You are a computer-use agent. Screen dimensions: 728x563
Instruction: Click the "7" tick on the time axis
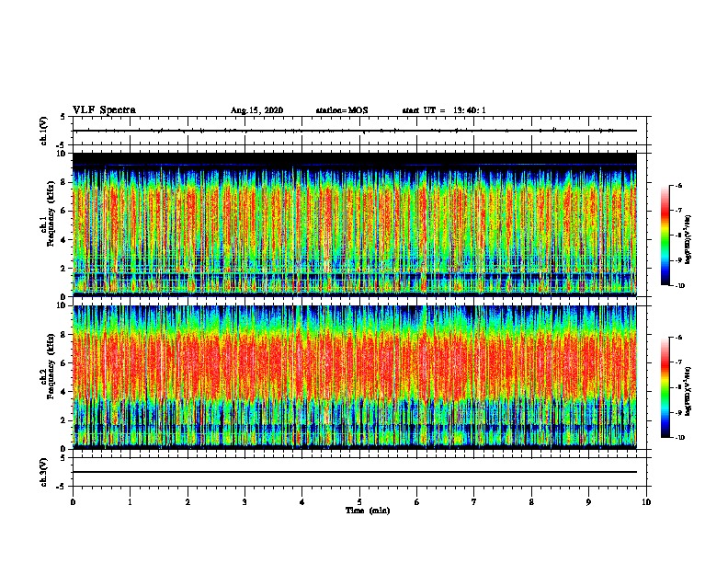click(474, 502)
